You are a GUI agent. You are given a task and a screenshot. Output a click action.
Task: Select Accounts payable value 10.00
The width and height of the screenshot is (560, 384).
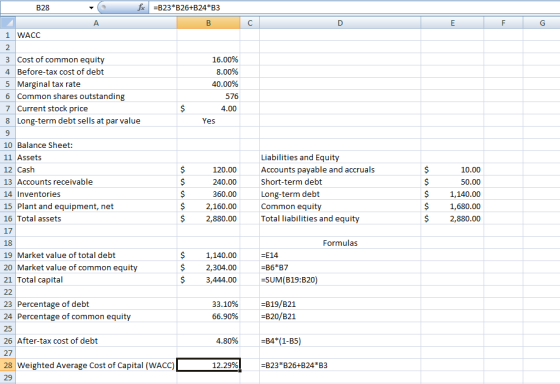(452, 170)
